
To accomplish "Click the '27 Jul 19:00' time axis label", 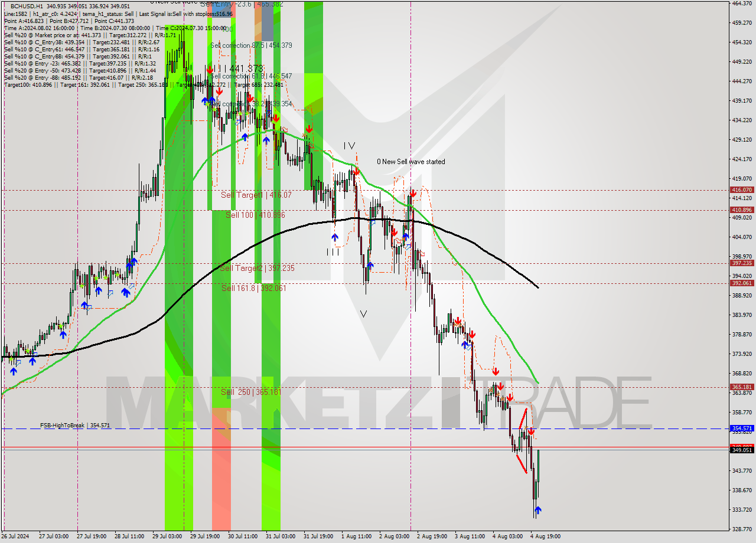I will tap(92, 537).
